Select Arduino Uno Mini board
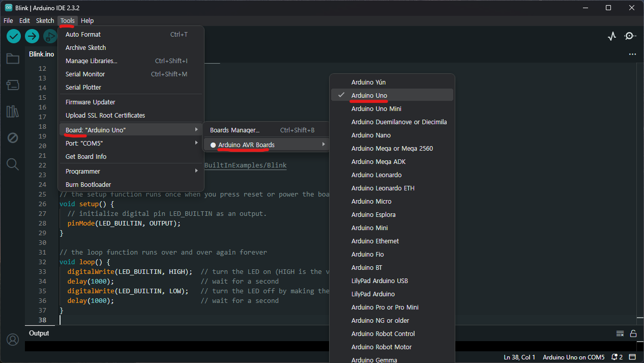 (x=392, y=108)
